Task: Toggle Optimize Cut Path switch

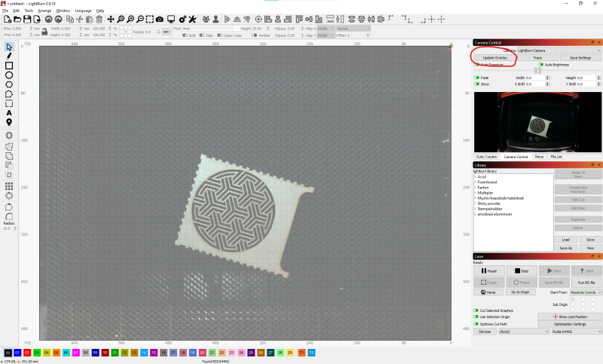Action: point(476,323)
